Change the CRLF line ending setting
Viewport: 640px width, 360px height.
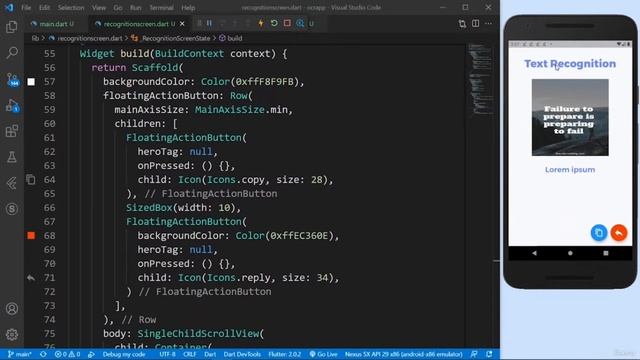(189, 354)
